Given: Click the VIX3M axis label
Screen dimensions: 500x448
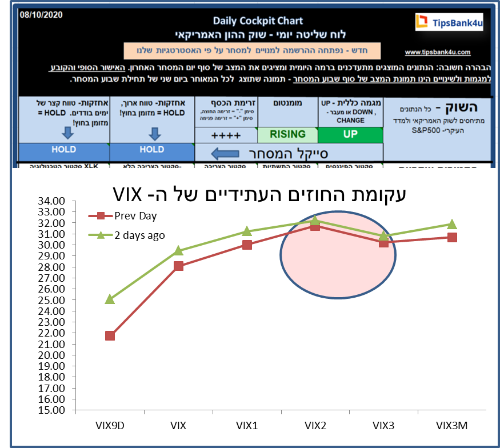Looking at the screenshot, I should click(x=452, y=426).
